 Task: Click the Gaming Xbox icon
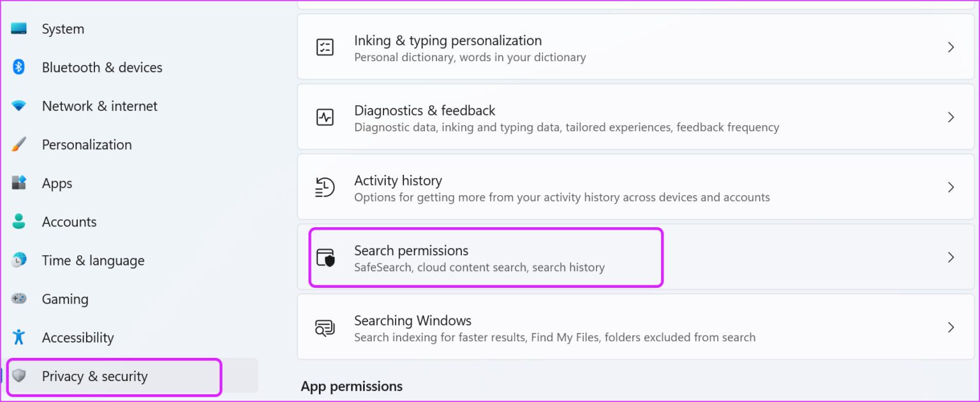pyautogui.click(x=19, y=299)
